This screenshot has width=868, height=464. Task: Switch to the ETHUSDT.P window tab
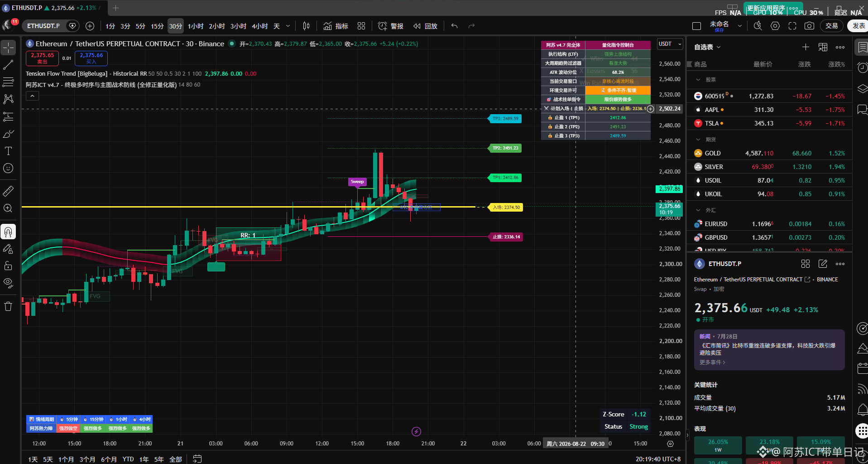coord(53,8)
